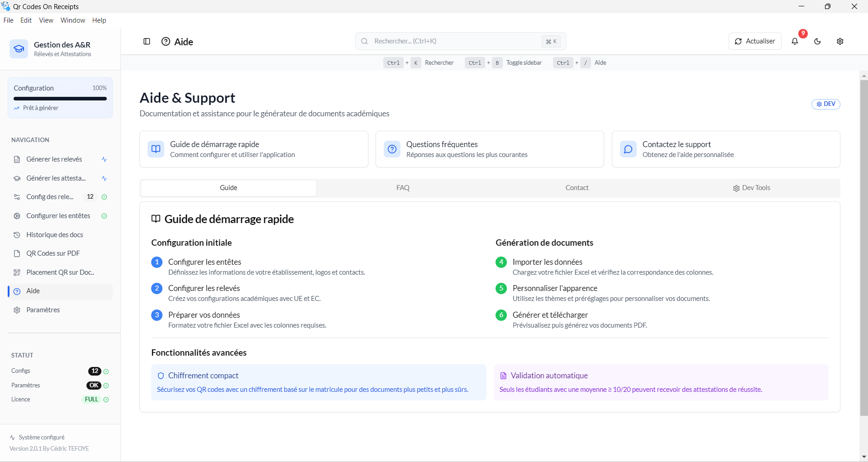The width and height of the screenshot is (868, 462).
Task: Click the Rechercher search field
Action: (460, 41)
